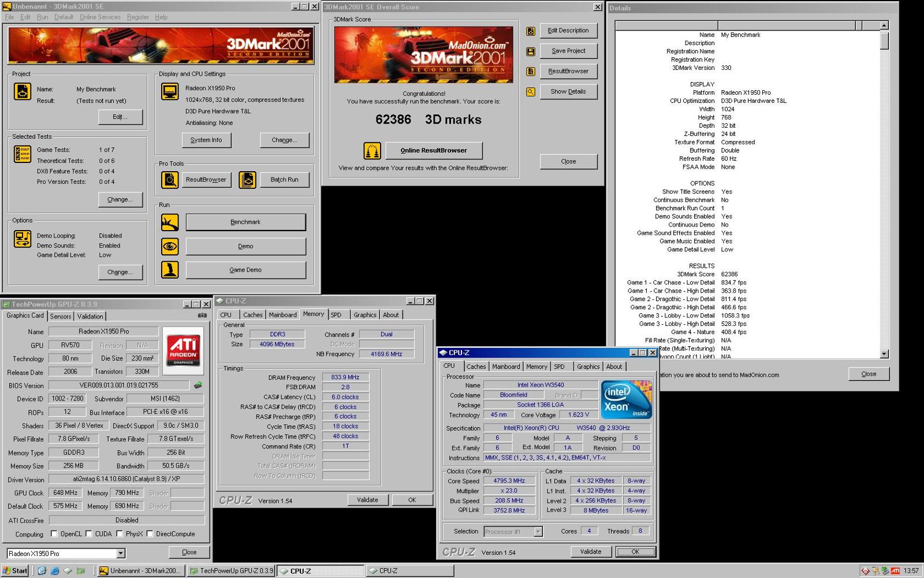Click the Details list scroll up arrow
Image resolution: width=924 pixels, height=578 pixels.
[884, 25]
